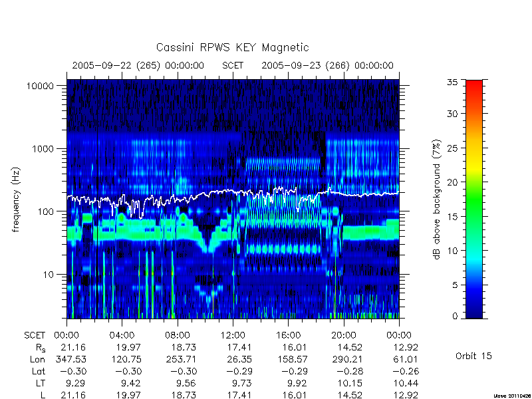
Task: Click the LT value 10.44
Action: 405,384
